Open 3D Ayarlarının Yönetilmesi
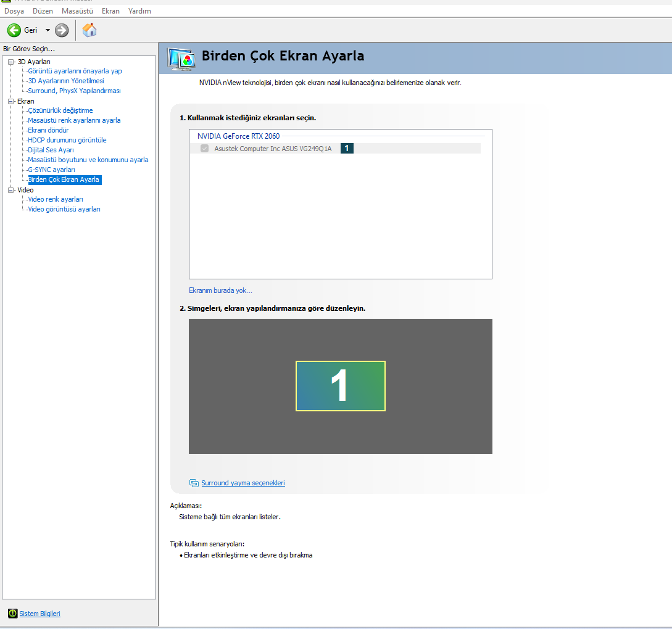Image resolution: width=672 pixels, height=629 pixels. pos(66,81)
